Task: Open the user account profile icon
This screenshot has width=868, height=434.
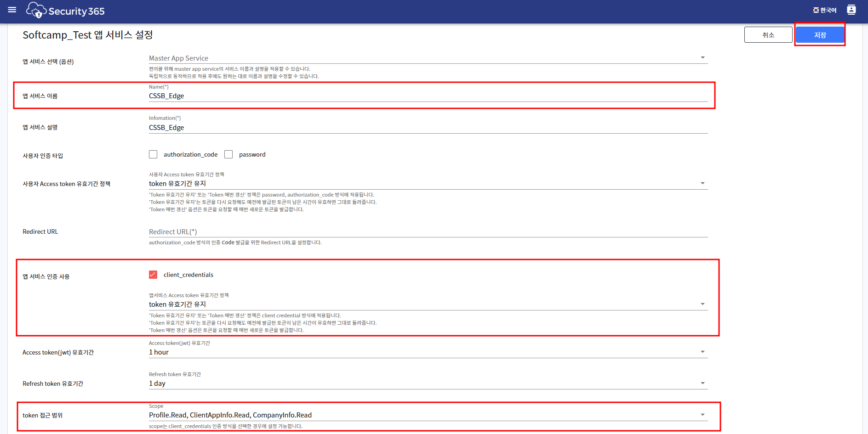Action: pyautogui.click(x=851, y=10)
